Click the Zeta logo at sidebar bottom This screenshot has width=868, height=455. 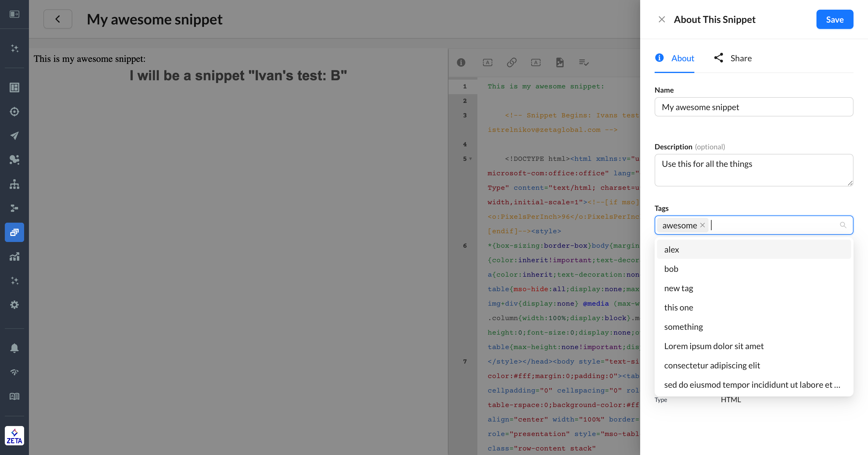(14, 435)
